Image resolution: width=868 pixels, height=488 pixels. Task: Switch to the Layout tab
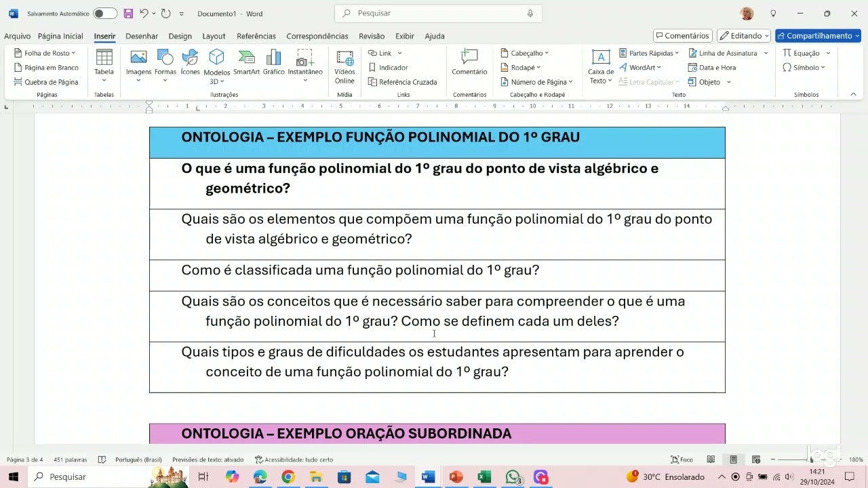pos(214,36)
